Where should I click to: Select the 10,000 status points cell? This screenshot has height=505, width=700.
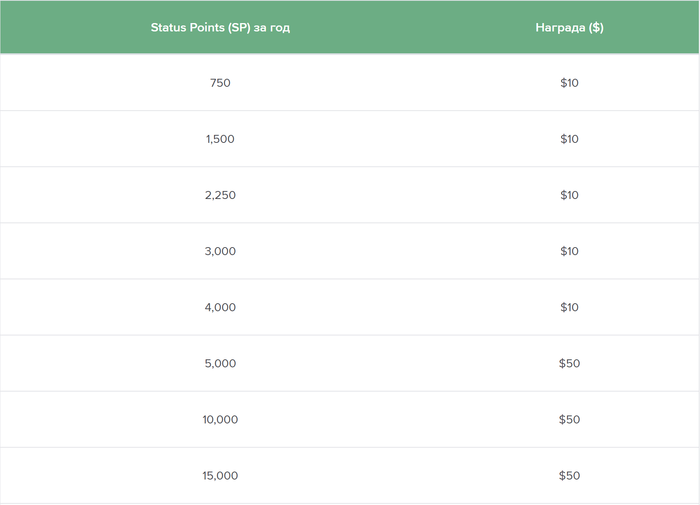point(220,419)
